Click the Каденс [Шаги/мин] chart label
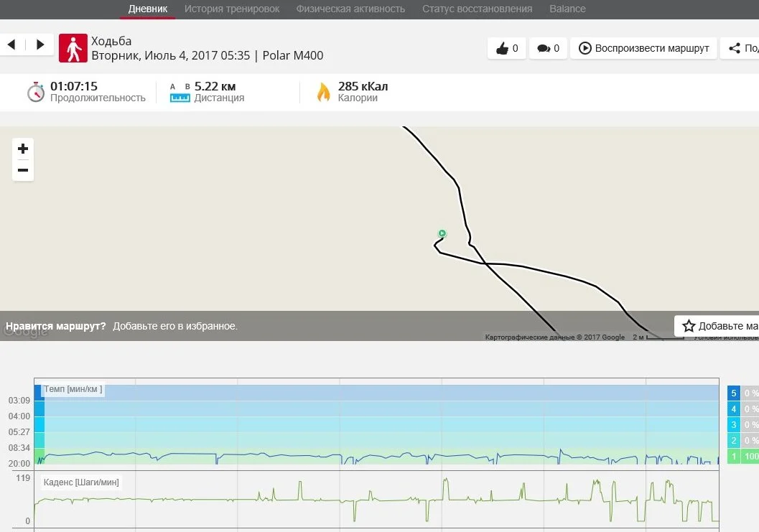The width and height of the screenshot is (759, 532). [x=81, y=482]
